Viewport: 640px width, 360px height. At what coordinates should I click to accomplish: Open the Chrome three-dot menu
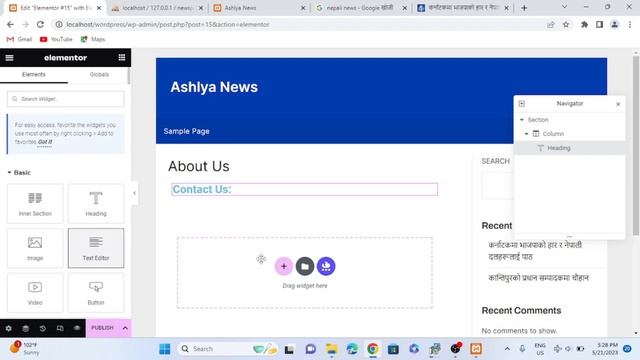pyautogui.click(x=630, y=24)
